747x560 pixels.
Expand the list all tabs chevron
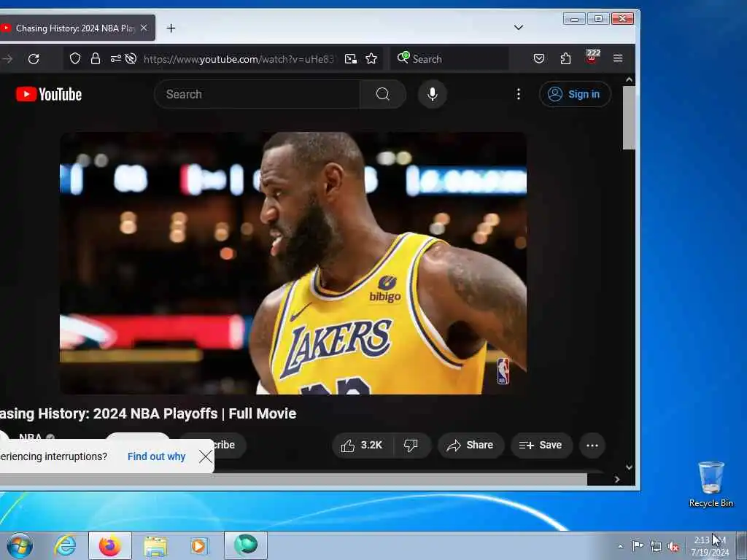coord(519,28)
